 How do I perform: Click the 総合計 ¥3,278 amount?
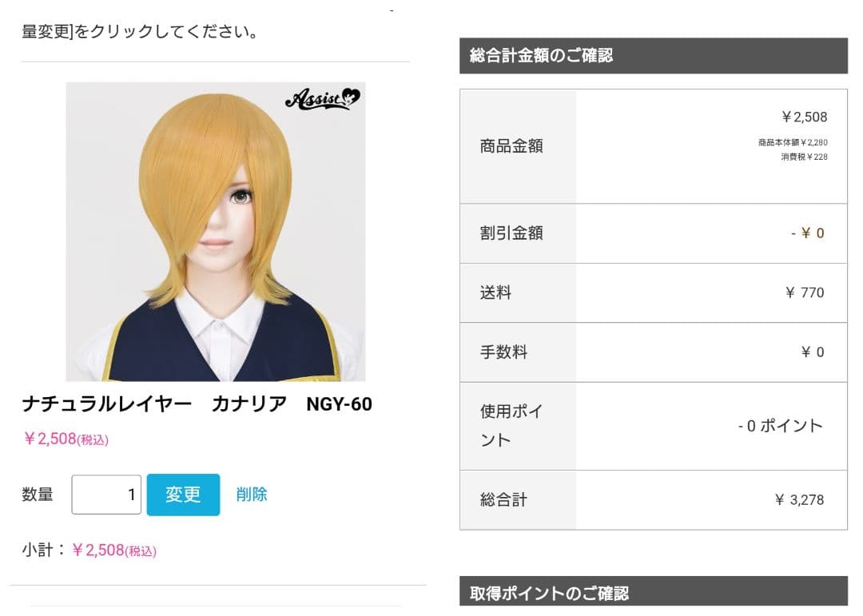pyautogui.click(x=800, y=500)
